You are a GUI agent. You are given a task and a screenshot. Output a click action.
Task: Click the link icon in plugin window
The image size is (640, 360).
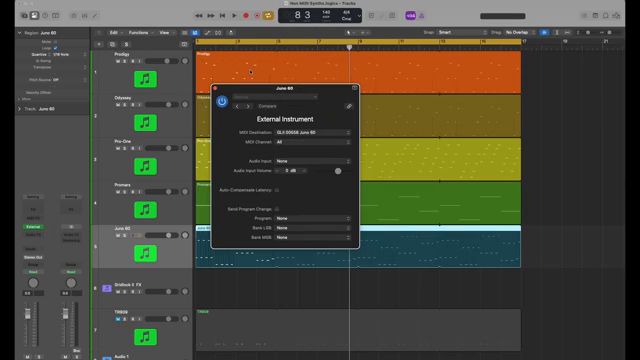(x=349, y=106)
